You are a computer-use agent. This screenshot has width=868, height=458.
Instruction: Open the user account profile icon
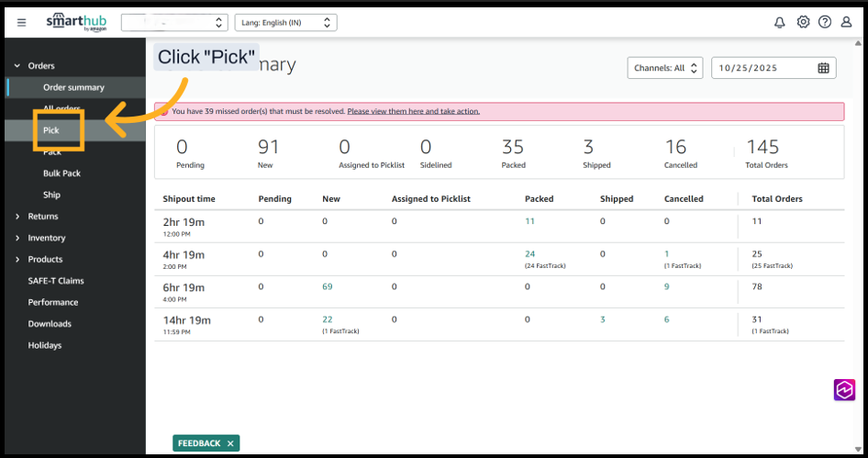[846, 23]
